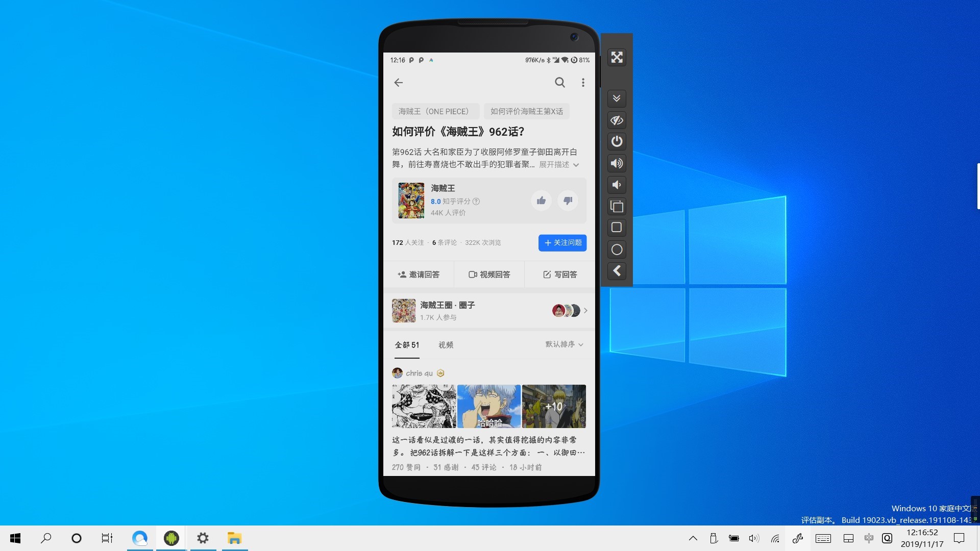The height and width of the screenshot is (551, 980).
Task: Toggle the eye visibility icon on sidebar
Action: tap(617, 120)
